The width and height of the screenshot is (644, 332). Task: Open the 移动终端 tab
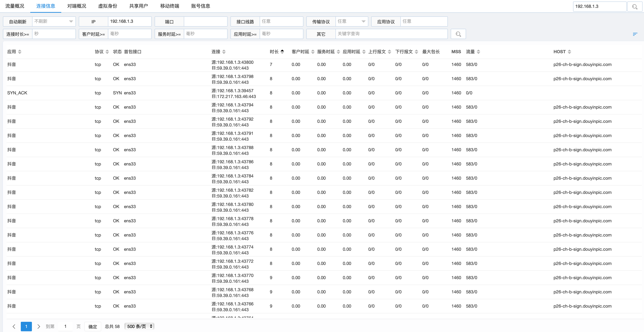click(x=170, y=6)
